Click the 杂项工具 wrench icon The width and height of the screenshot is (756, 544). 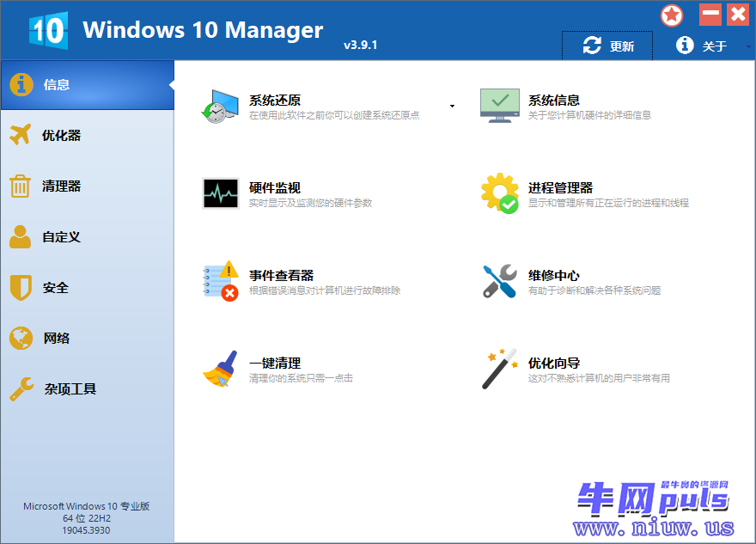point(21,389)
